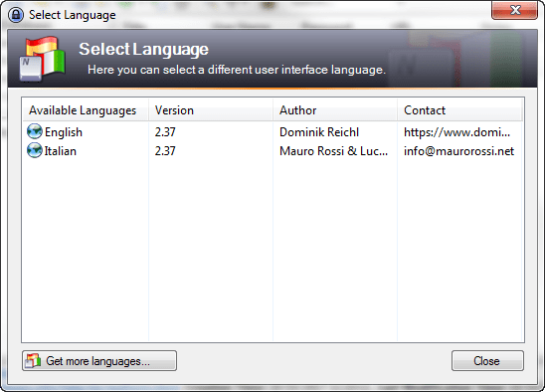Sort by the Author column header

point(335,110)
